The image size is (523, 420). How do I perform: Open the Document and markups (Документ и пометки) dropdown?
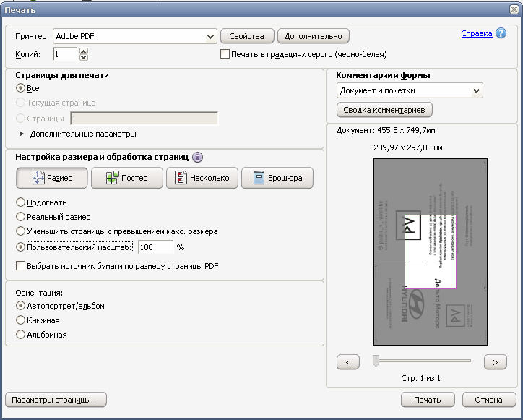[x=410, y=90]
